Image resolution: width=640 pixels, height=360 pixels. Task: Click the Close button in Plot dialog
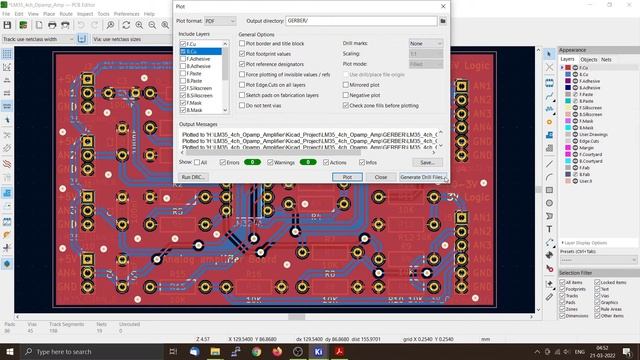click(x=381, y=177)
